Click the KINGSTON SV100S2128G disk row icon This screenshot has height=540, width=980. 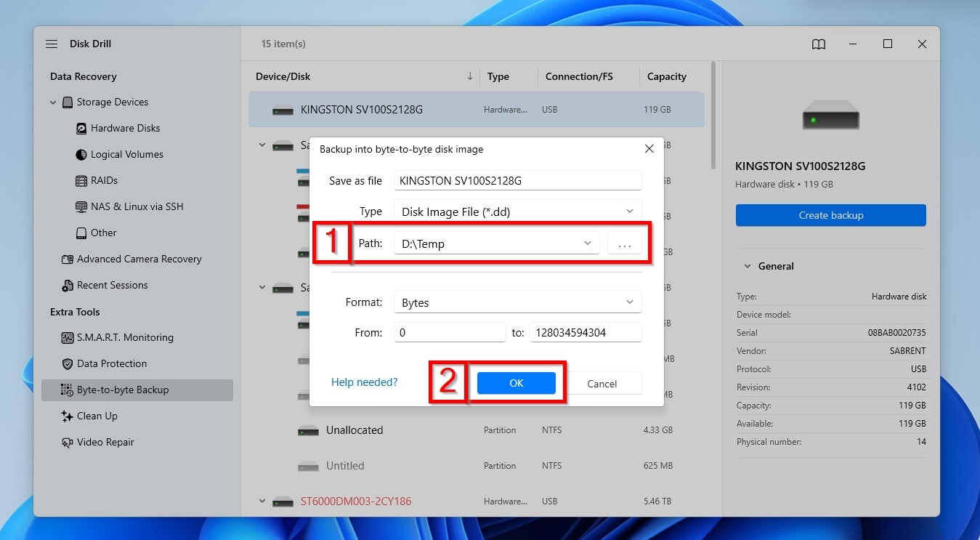[x=283, y=110]
